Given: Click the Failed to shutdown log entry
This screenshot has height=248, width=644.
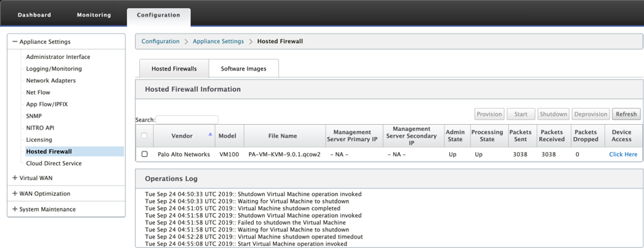Looking at the screenshot, I should click(x=246, y=223).
